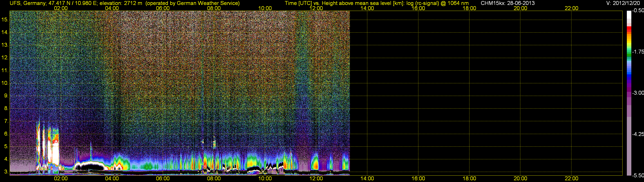The width and height of the screenshot is (644, 182).
Task: Click the 'CHM15kx: 28-06-2013' date label
Action: click(x=507, y=3)
